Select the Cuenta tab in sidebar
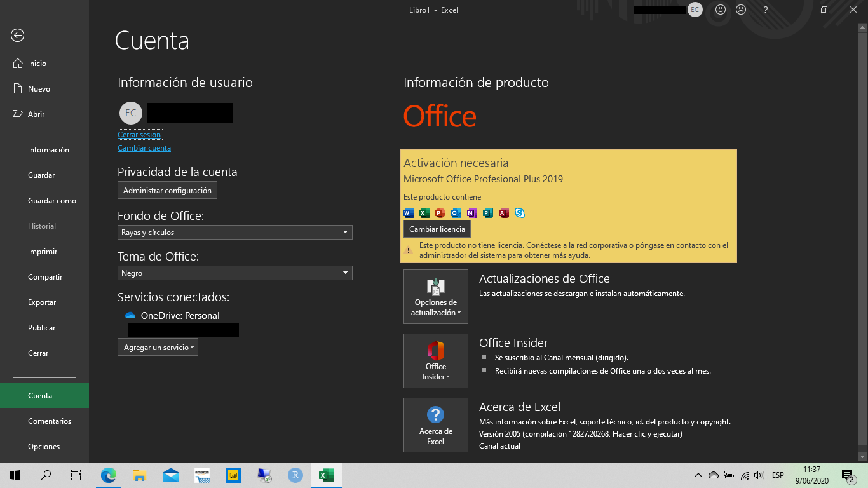This screenshot has height=488, width=868. coord(44,395)
